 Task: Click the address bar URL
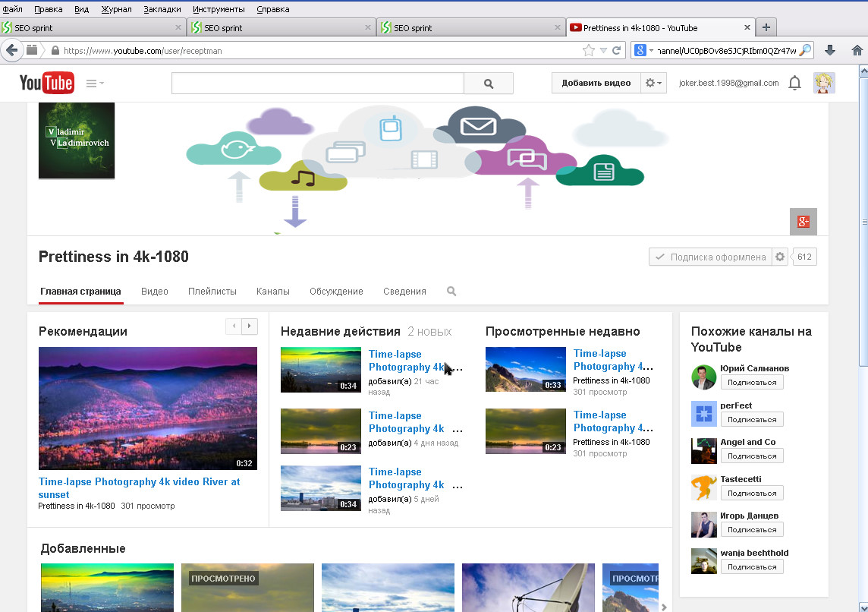[143, 50]
